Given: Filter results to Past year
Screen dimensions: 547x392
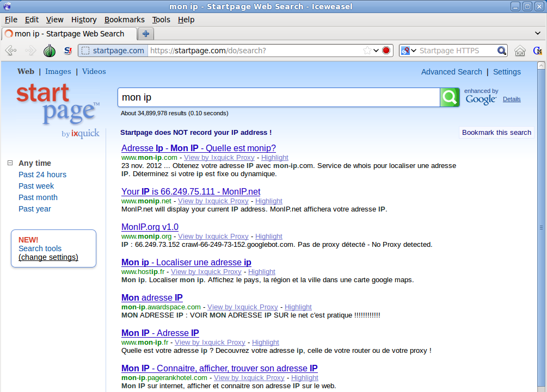Looking at the screenshot, I should tap(34, 209).
